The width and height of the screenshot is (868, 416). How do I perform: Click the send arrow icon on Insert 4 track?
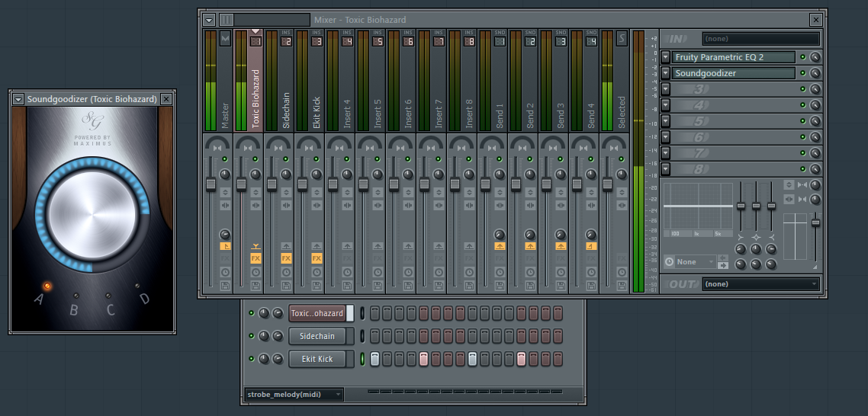tap(347, 246)
